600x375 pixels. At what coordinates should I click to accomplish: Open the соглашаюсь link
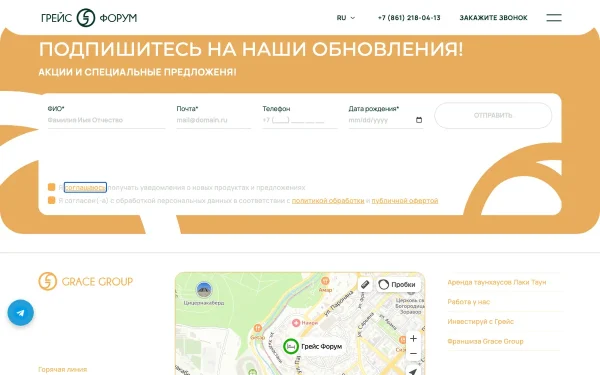(x=85, y=188)
